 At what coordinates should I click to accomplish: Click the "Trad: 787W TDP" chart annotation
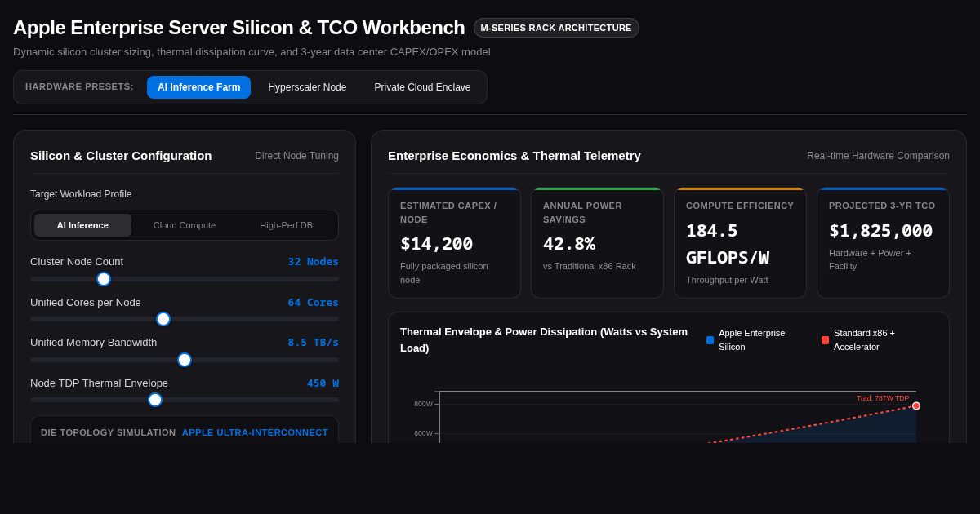click(x=882, y=398)
